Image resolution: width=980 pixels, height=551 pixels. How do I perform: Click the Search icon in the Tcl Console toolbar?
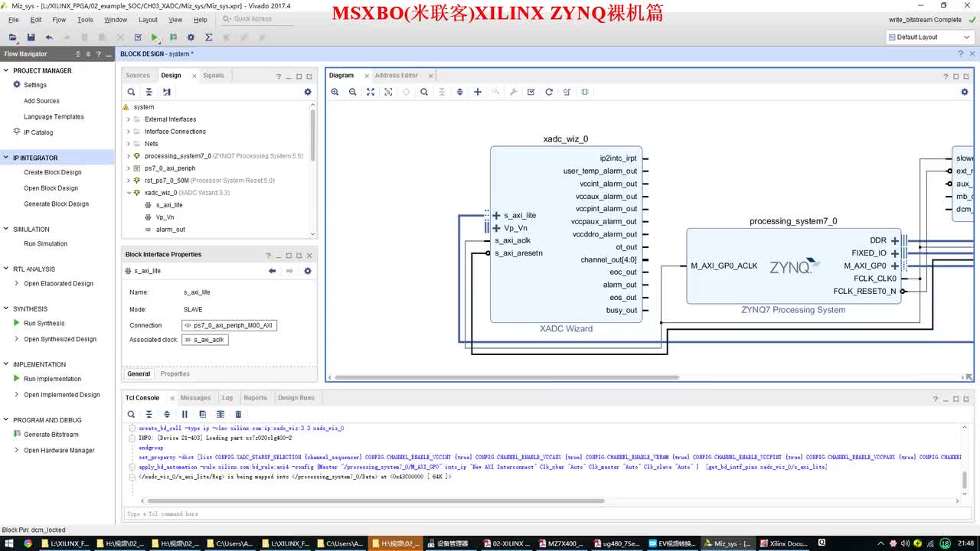pyautogui.click(x=131, y=414)
